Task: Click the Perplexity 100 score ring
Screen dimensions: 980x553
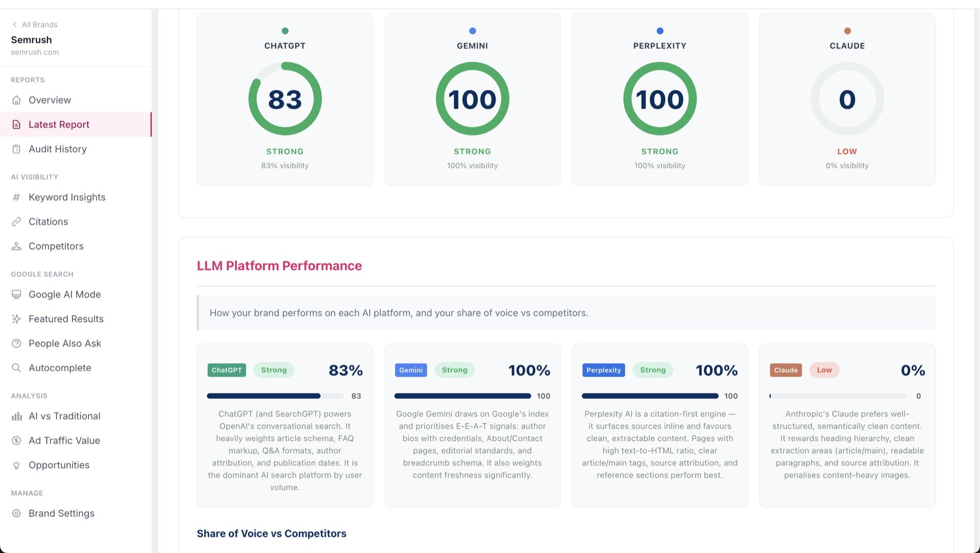Action: pyautogui.click(x=659, y=98)
